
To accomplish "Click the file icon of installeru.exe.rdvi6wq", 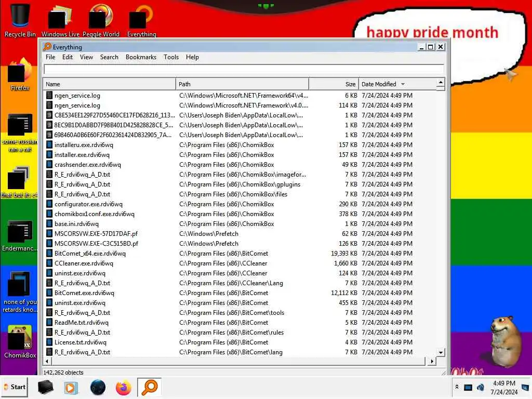I will coord(49,145).
